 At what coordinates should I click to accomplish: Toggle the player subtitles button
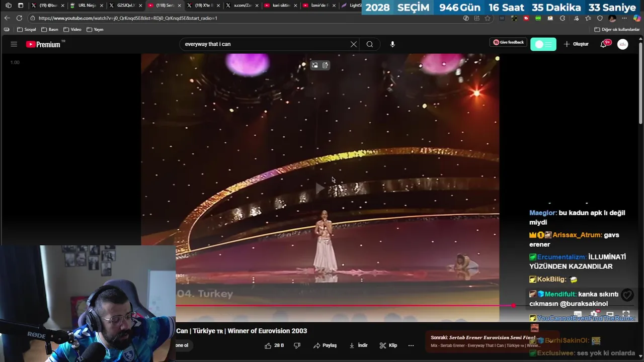(578, 314)
